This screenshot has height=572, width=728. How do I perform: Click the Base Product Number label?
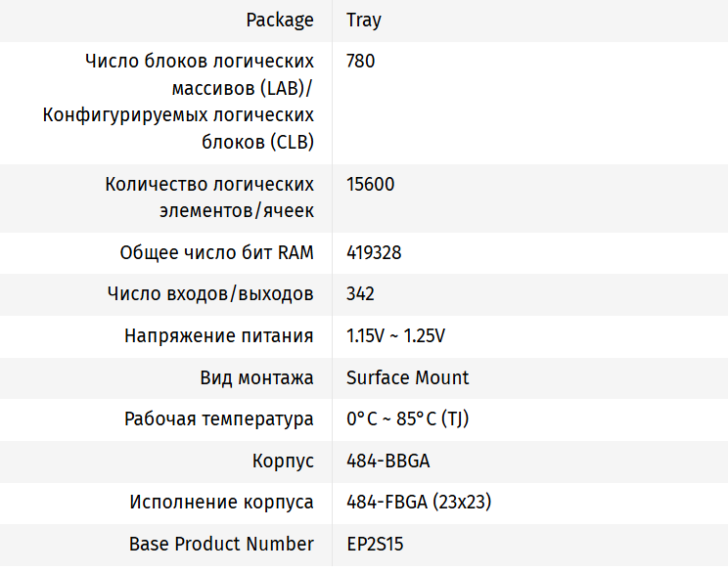(x=221, y=544)
